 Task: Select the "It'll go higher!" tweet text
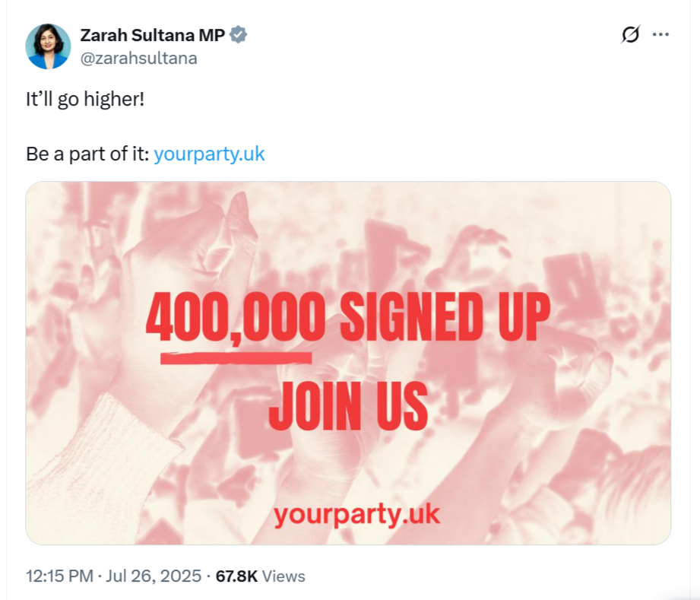(84, 99)
